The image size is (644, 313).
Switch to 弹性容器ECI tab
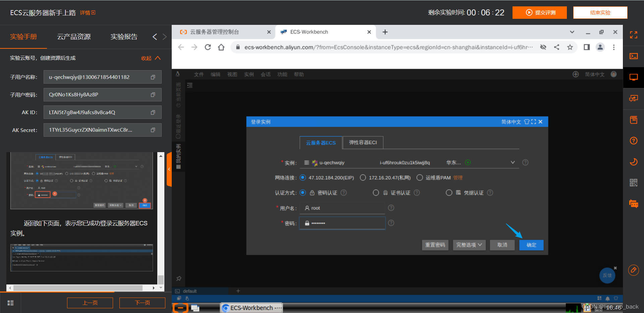[x=363, y=142]
